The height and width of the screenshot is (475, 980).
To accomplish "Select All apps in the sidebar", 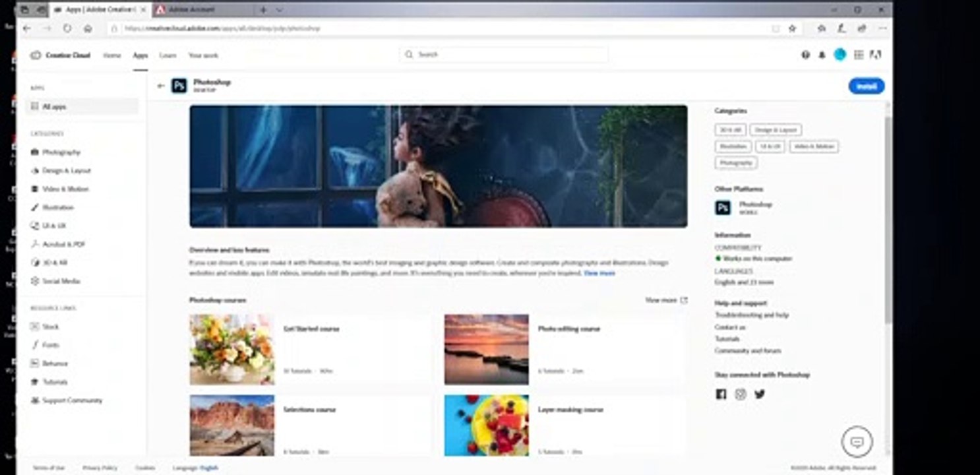I will (82, 106).
